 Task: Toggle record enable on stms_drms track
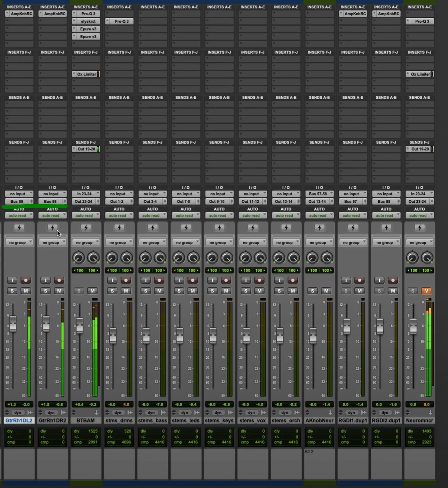pyautogui.click(x=126, y=280)
